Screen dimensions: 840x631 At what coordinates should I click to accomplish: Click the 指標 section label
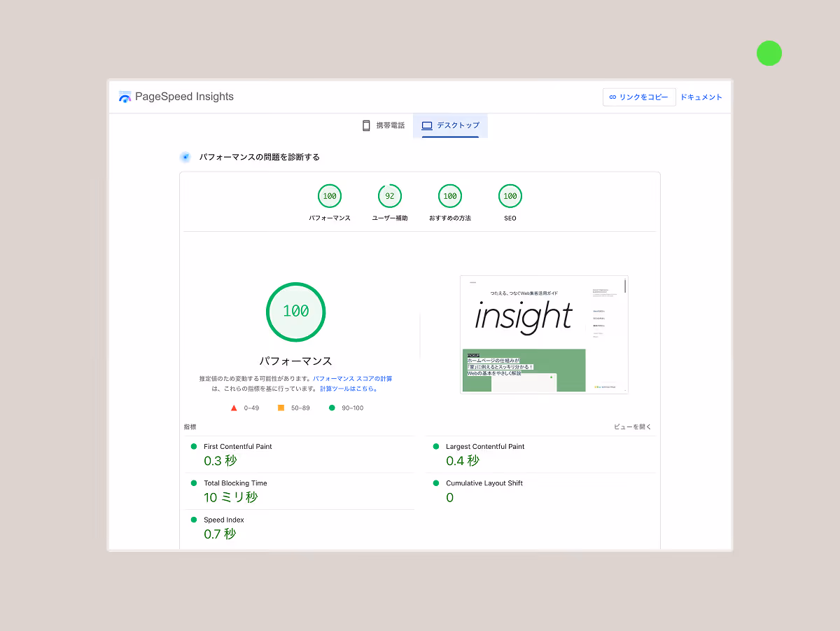190,427
